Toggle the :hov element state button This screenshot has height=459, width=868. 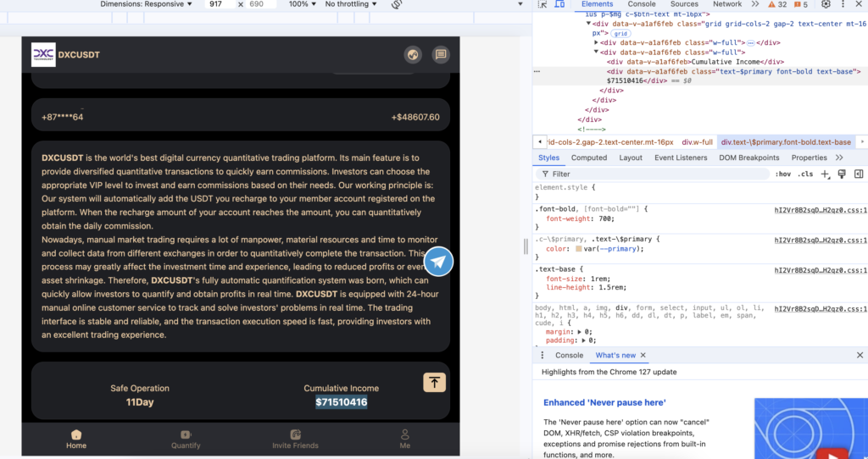point(782,174)
